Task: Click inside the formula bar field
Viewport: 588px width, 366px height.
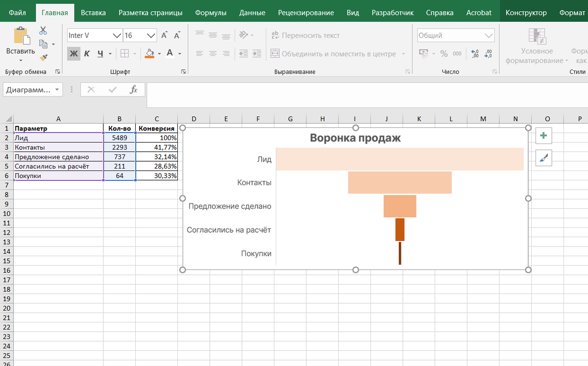Action: [367, 95]
